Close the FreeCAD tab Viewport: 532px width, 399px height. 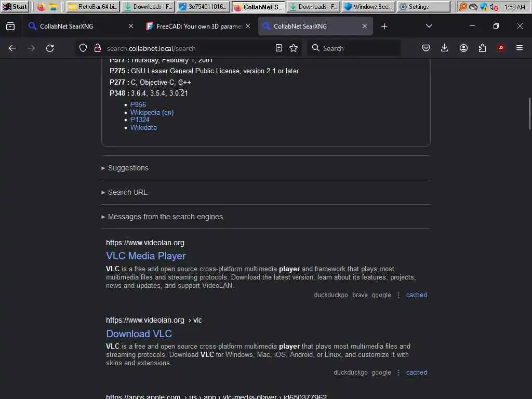(x=248, y=26)
